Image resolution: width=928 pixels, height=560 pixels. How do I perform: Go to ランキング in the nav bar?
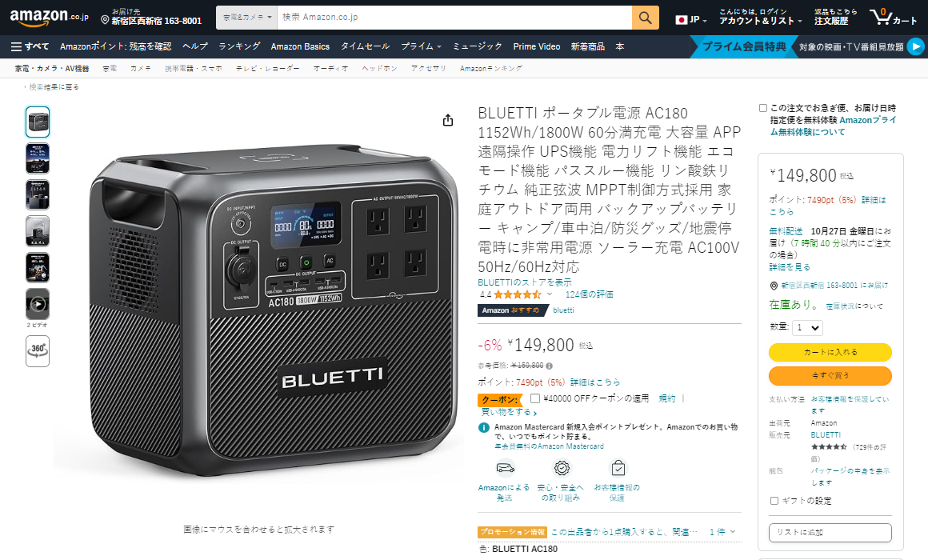pyautogui.click(x=239, y=46)
